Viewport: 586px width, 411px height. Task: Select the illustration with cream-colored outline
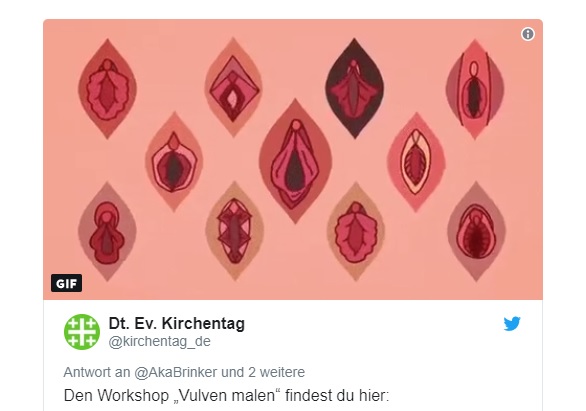[x=416, y=162]
